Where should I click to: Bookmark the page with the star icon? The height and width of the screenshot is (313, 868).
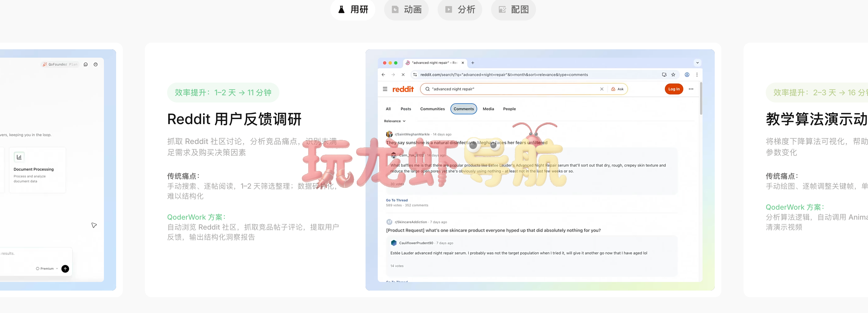673,75
